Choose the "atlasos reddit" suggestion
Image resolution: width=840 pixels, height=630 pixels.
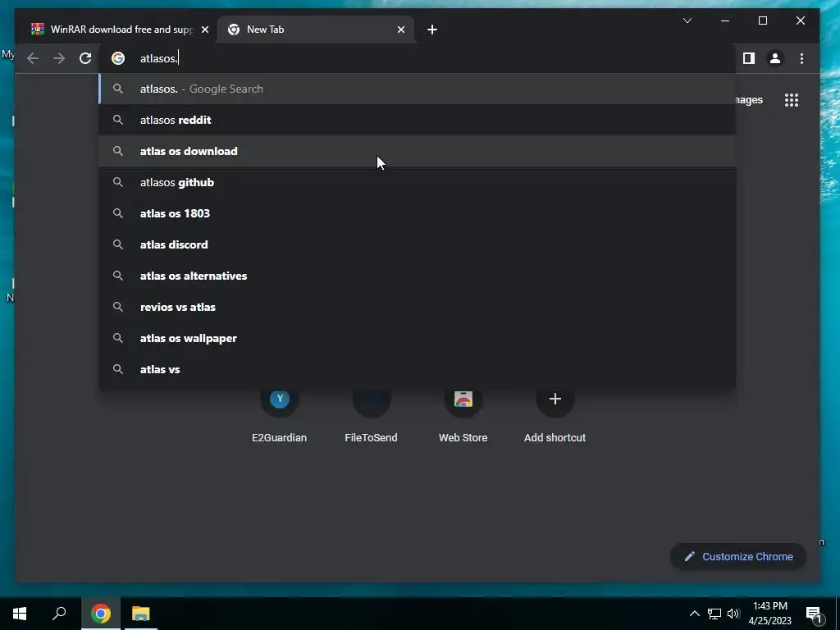418,120
